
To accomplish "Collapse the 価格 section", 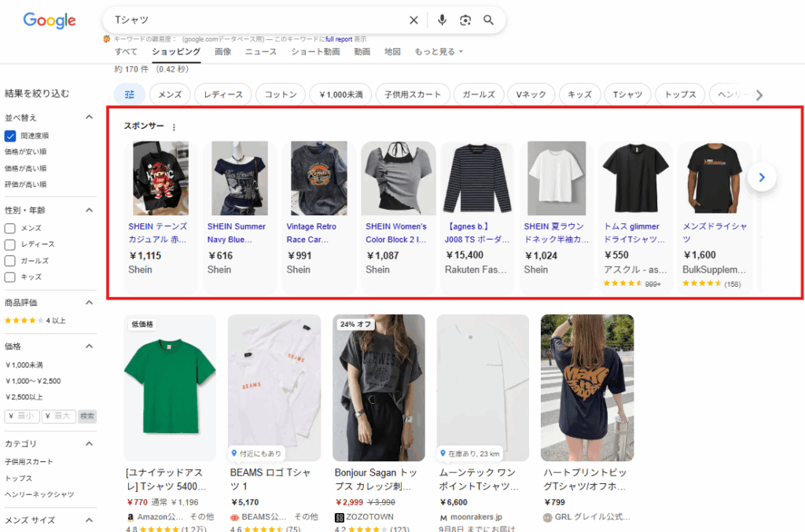I will 90,347.
